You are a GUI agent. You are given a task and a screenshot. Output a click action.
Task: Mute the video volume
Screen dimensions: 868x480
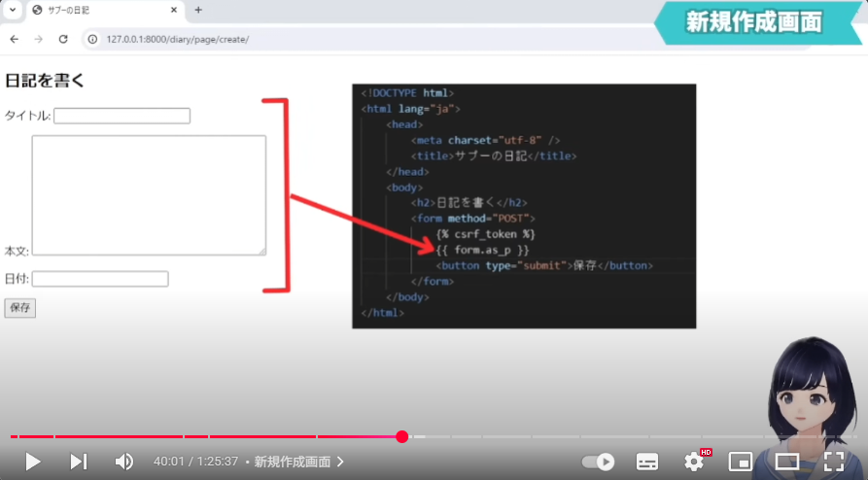pyautogui.click(x=124, y=462)
